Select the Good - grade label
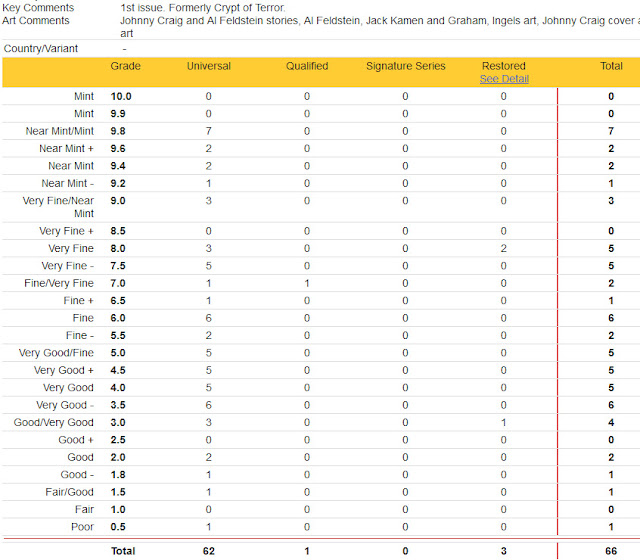The height and width of the screenshot is (560, 640). click(x=77, y=475)
